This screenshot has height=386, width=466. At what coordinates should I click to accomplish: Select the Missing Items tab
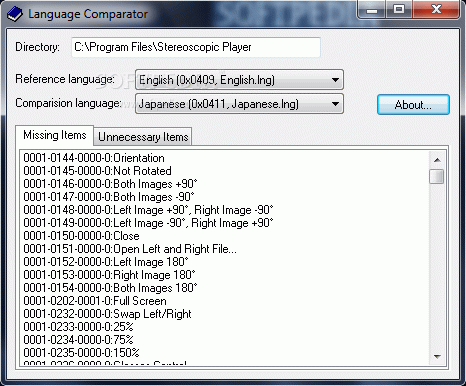coord(55,135)
